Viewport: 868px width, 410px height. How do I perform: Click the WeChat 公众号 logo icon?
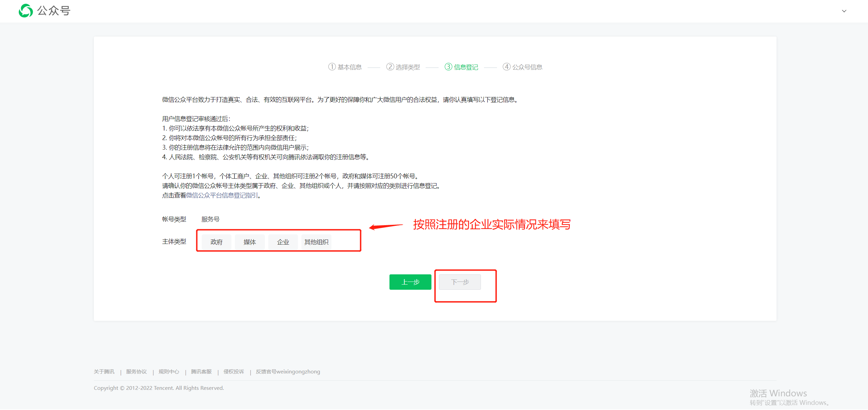coord(26,11)
